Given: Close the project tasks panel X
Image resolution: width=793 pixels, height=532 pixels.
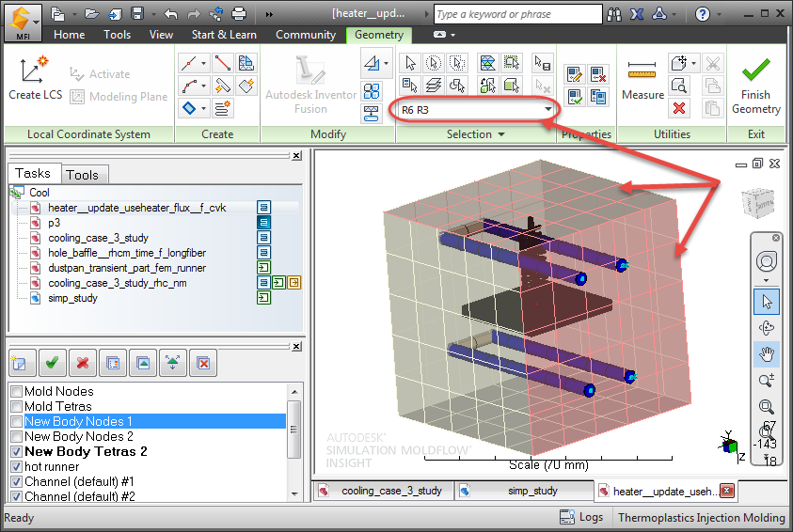Looking at the screenshot, I should pyautogui.click(x=297, y=156).
